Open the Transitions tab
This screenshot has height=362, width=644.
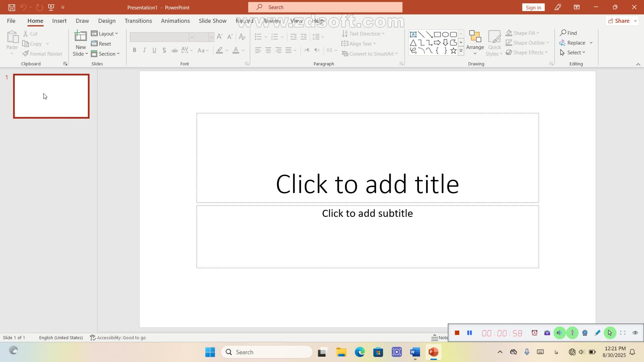pyautogui.click(x=138, y=21)
